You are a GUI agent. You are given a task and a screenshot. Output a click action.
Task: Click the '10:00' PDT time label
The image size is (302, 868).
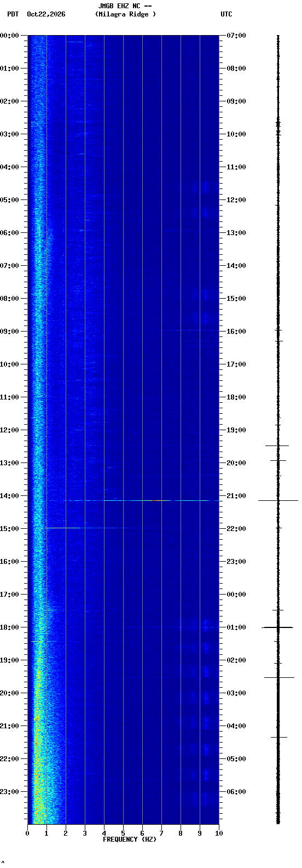coord(9,364)
